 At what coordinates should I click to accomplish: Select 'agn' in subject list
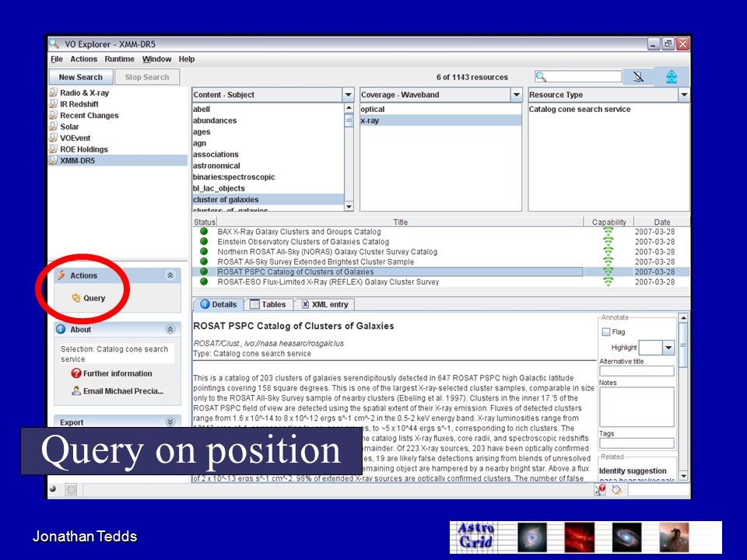268,143
